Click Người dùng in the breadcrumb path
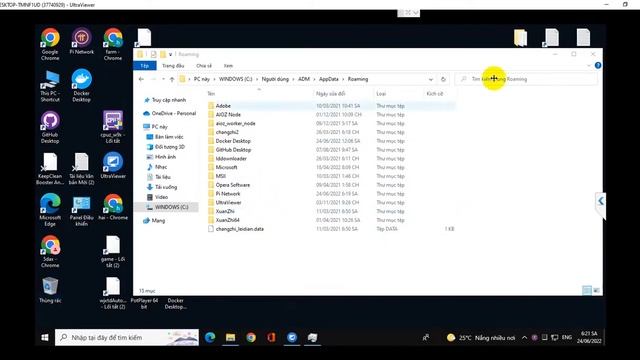Viewport: 640px width, 360px height. [x=275, y=79]
